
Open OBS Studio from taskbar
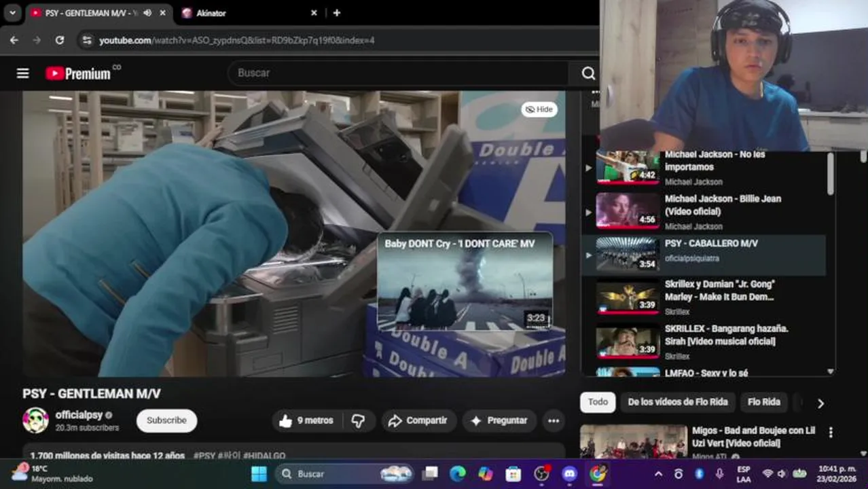pos(541,473)
